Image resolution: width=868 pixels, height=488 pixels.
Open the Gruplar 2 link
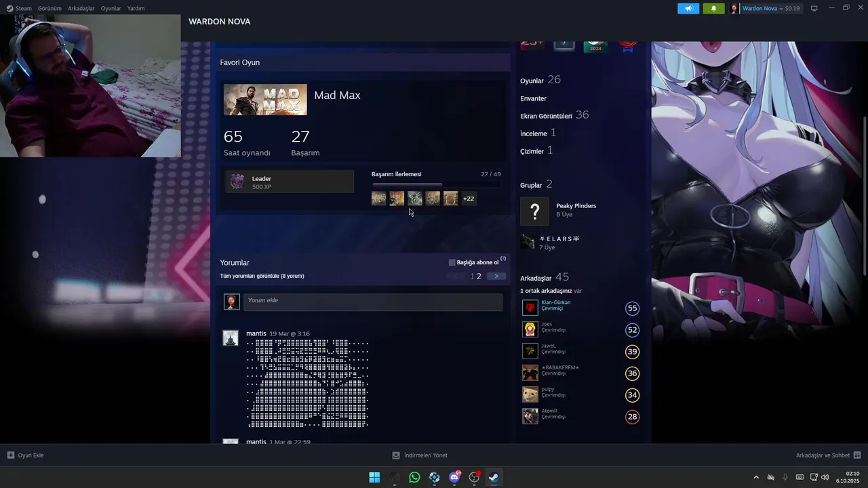click(536, 184)
